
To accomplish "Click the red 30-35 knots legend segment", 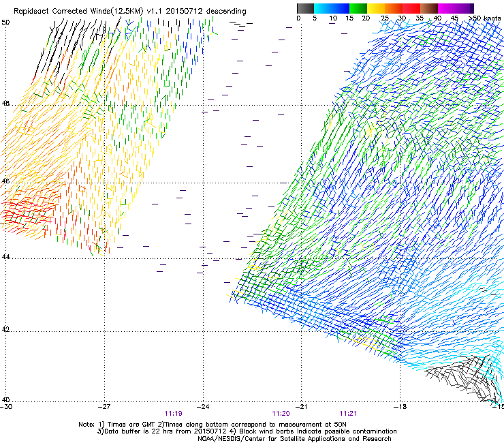I will 411,8.
